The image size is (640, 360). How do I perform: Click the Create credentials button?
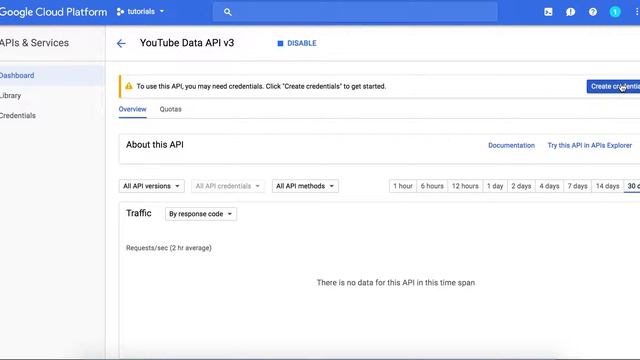click(x=613, y=86)
